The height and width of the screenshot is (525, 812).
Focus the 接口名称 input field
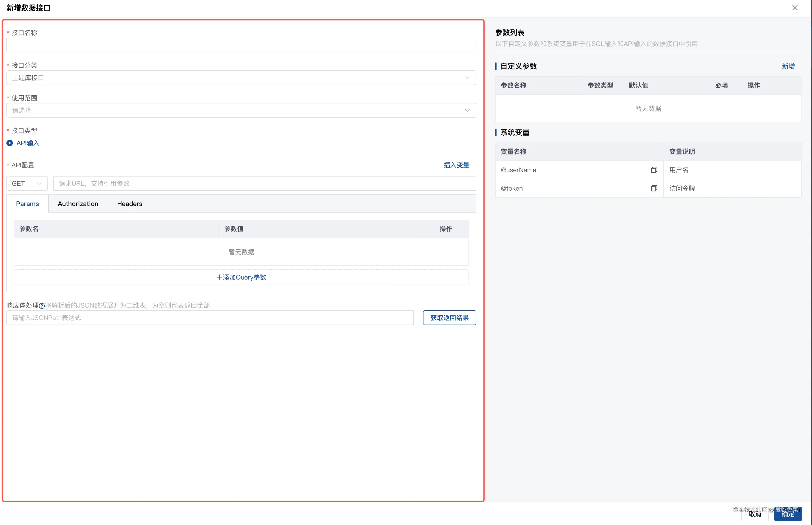241,45
